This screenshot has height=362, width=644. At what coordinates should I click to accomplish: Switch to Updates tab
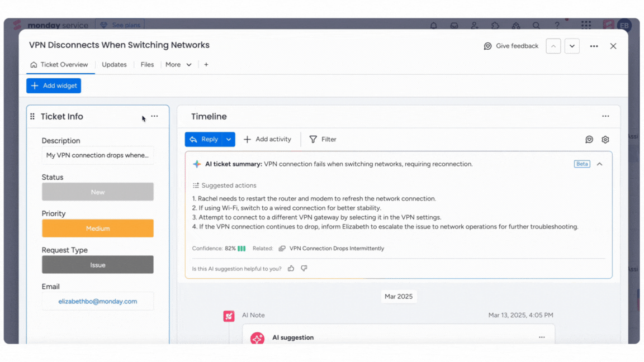pos(114,64)
